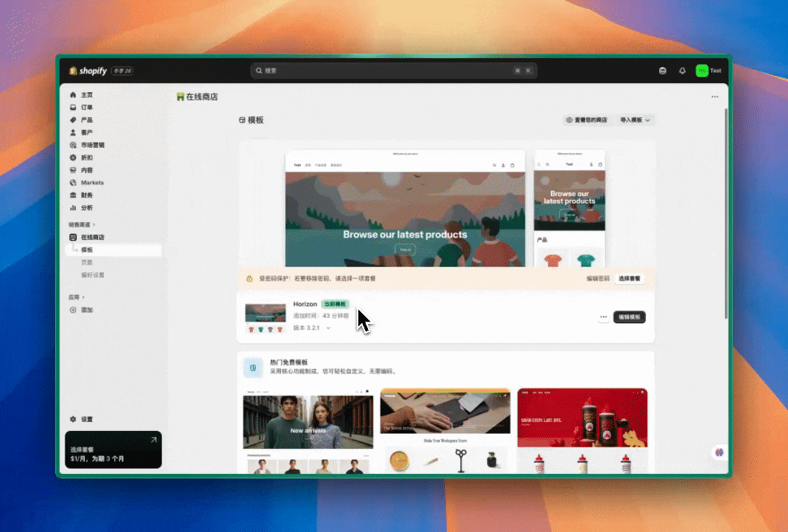The height and width of the screenshot is (532, 788).
Task: Open the 折扣 (Discounts) section
Action: [x=86, y=158]
